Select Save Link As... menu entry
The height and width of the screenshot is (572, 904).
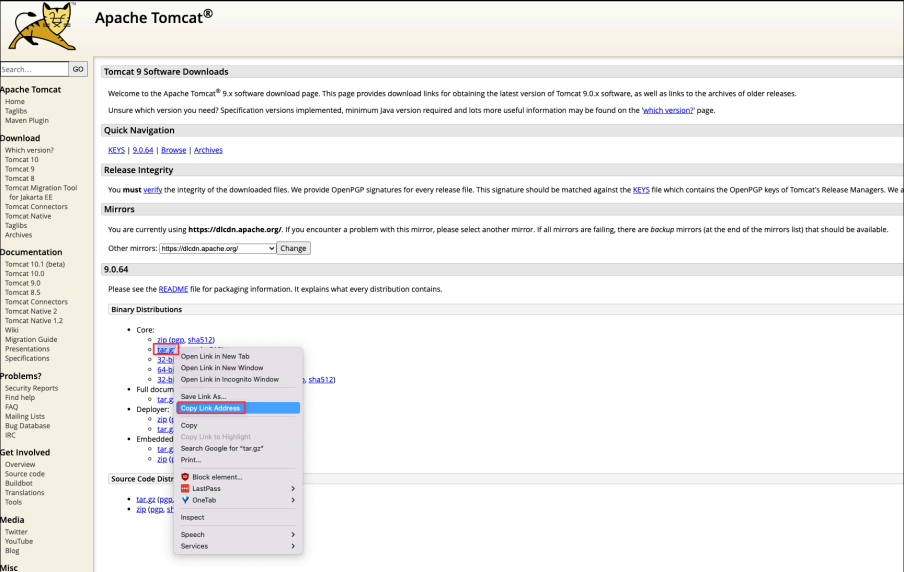tap(238, 397)
